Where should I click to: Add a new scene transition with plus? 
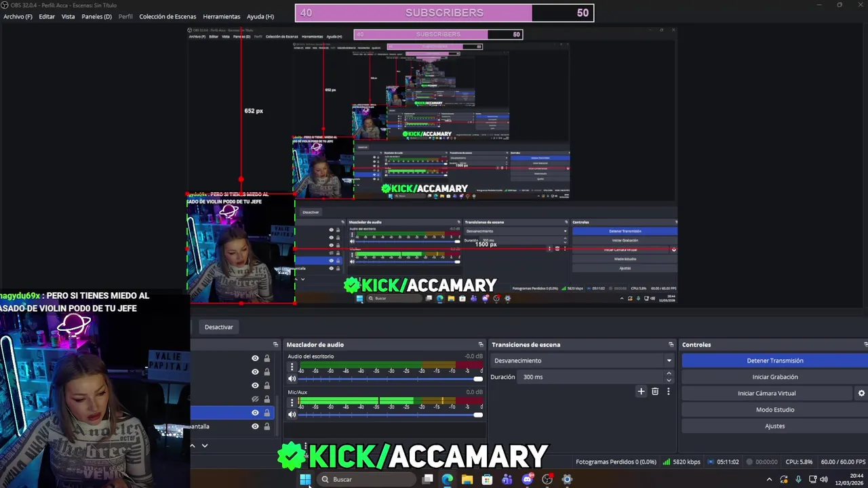(641, 391)
